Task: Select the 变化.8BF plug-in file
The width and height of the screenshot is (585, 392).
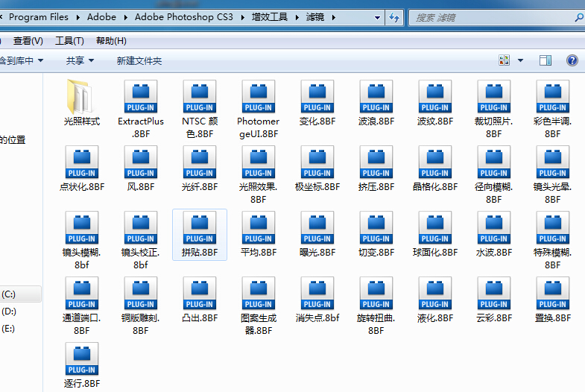Action: pyautogui.click(x=317, y=102)
